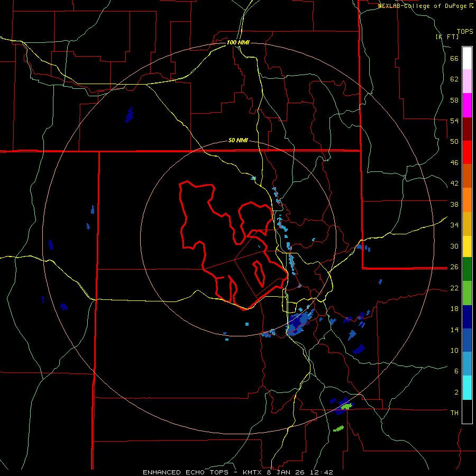
Task: Click the legend value "14"
Action: point(454,329)
